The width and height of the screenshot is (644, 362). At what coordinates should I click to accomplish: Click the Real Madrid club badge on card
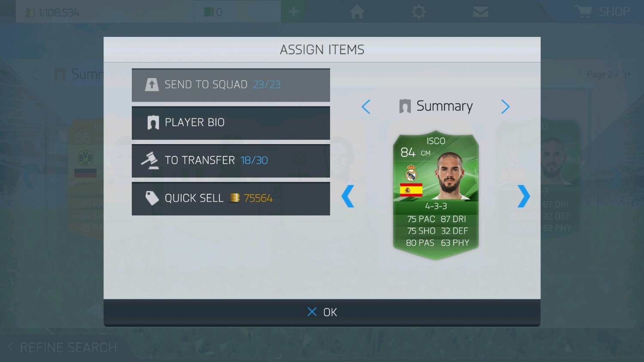(x=411, y=173)
